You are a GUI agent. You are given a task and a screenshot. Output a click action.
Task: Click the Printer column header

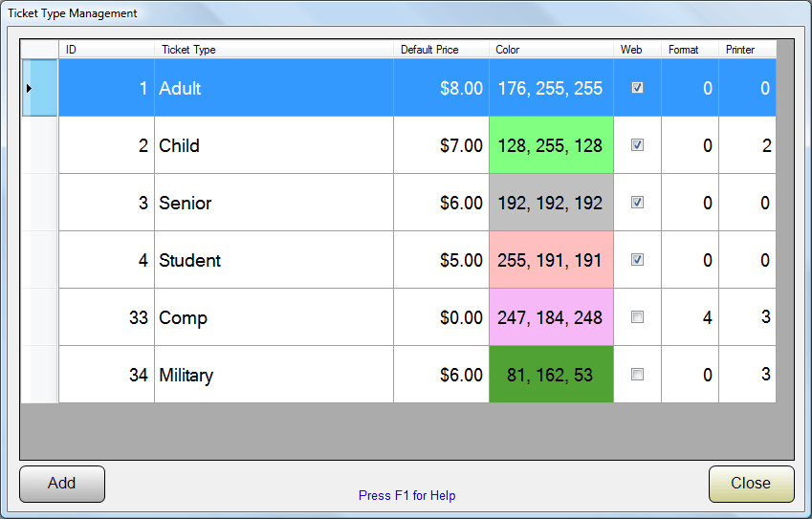(x=747, y=50)
